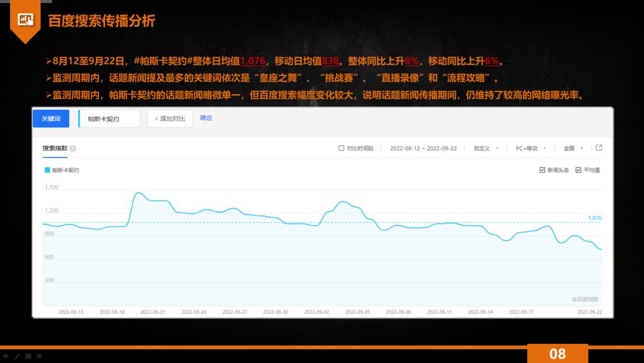Open the PC+移动 device dropdown
Viewport: 644px width, 363px height.
(531, 149)
